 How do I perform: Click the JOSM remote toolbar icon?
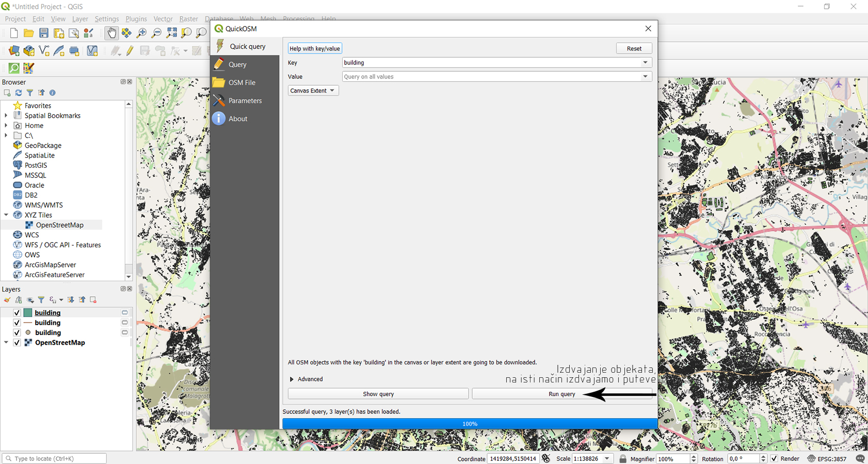click(x=29, y=68)
